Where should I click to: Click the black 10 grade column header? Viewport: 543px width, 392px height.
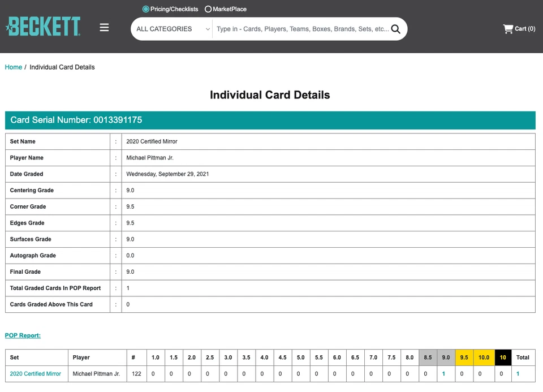[503, 357]
